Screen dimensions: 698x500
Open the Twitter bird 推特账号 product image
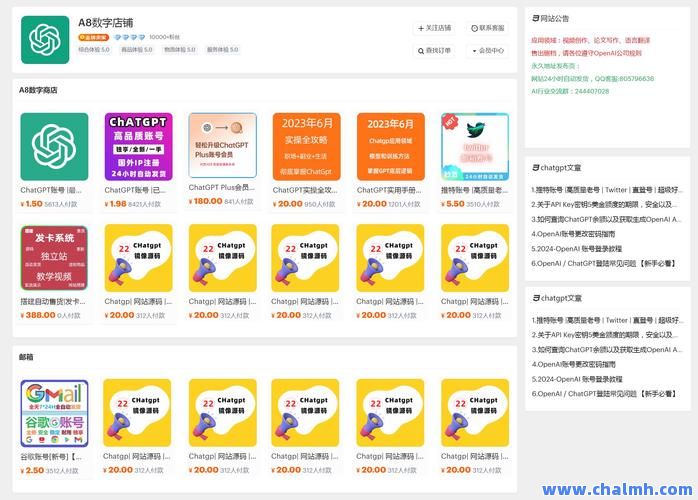tap(475, 146)
